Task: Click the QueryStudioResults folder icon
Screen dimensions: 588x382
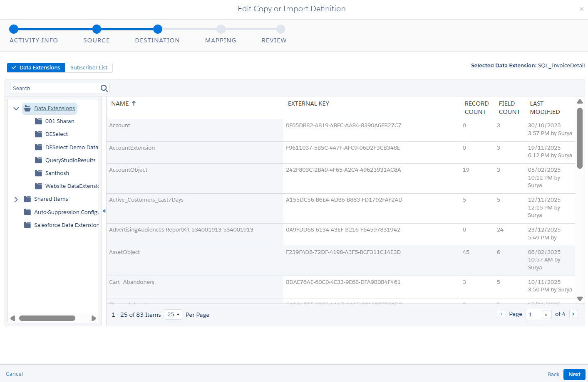Action: [x=39, y=160]
